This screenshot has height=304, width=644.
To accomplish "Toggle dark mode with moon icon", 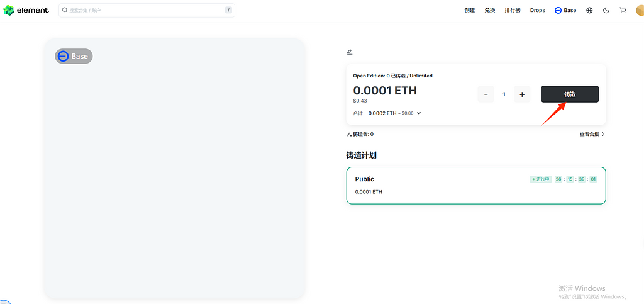I will (606, 10).
